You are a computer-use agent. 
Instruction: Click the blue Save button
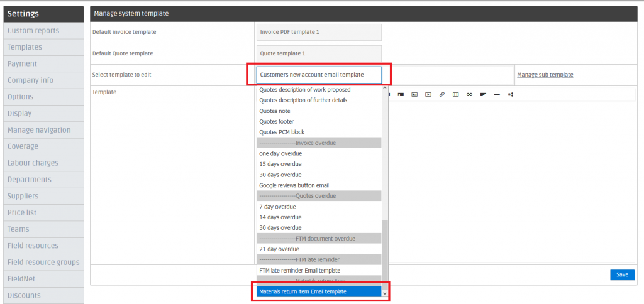click(622, 274)
